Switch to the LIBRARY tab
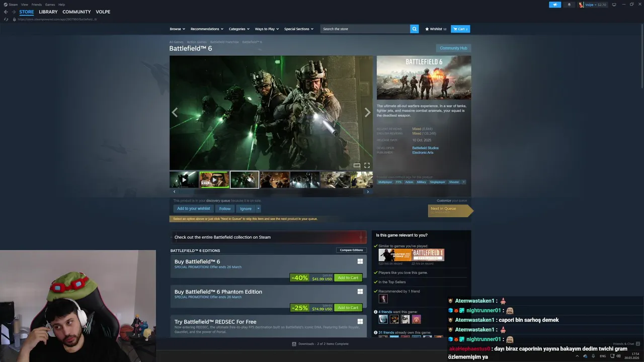The image size is (644, 362). (x=48, y=12)
